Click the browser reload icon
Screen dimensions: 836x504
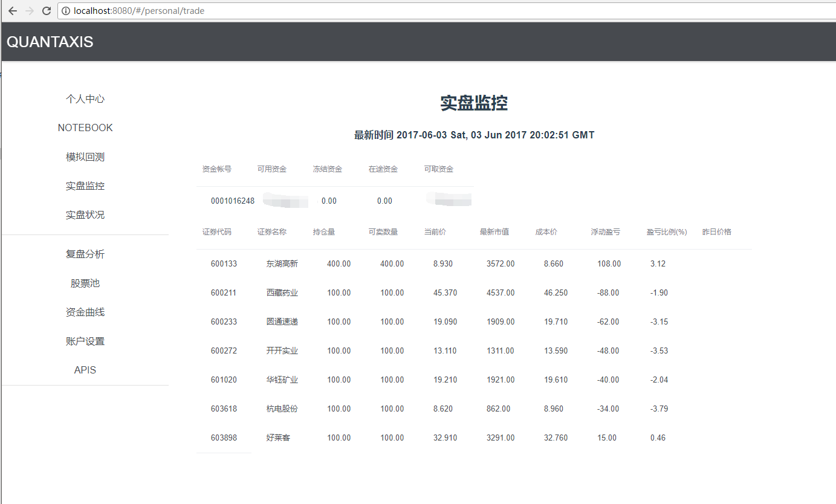[x=46, y=10]
